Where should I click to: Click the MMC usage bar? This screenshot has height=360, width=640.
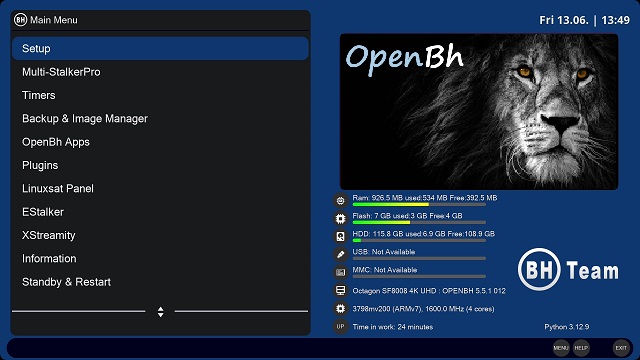pos(419,276)
